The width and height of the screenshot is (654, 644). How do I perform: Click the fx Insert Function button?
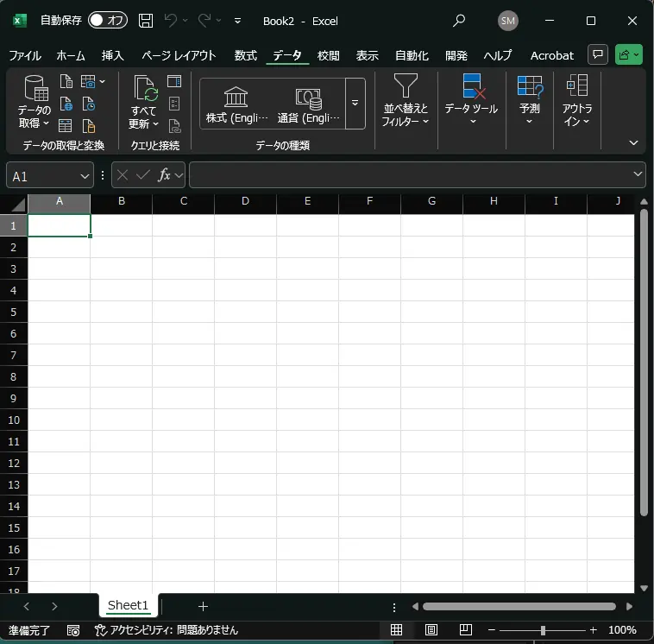tap(164, 175)
